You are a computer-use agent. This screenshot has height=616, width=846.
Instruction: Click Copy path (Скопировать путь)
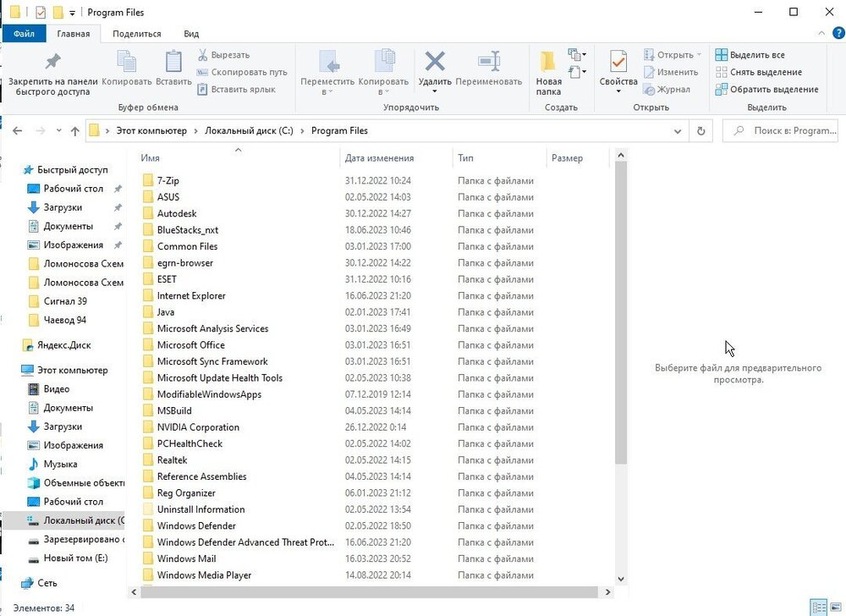point(242,72)
